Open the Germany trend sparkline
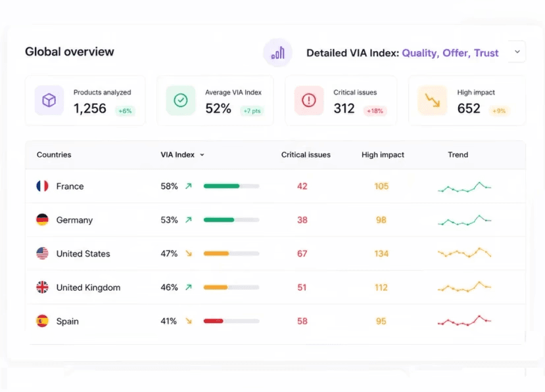This screenshot has width=545, height=392. (x=464, y=220)
